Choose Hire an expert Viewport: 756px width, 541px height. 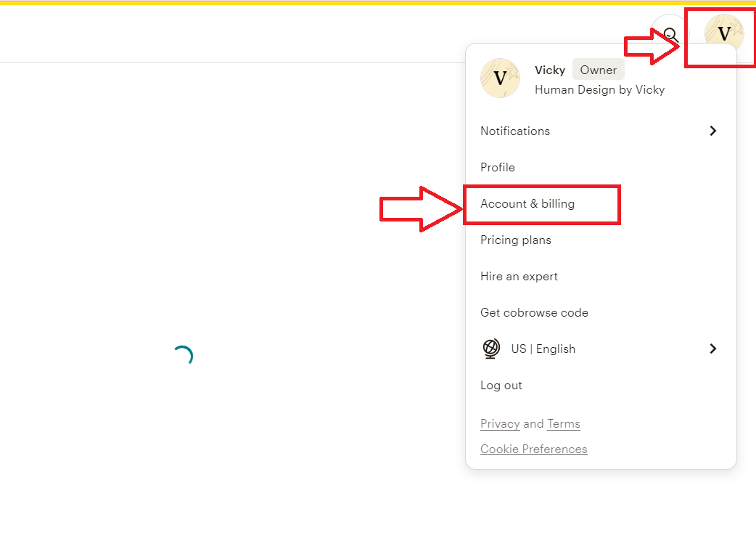519,277
